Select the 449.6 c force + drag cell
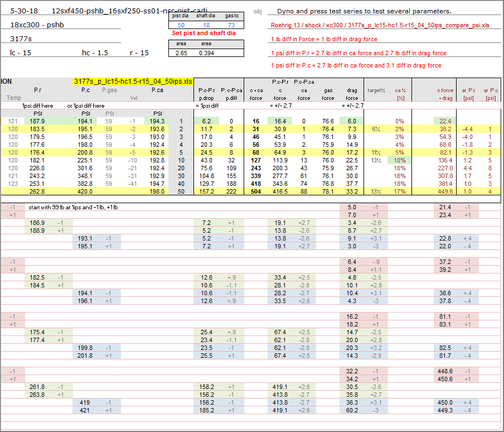The height and width of the screenshot is (432, 504). point(445,191)
